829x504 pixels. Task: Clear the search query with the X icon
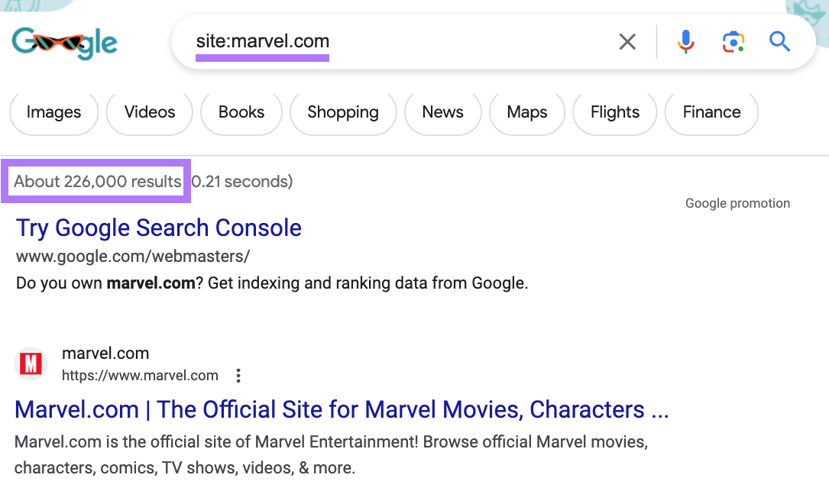(627, 42)
